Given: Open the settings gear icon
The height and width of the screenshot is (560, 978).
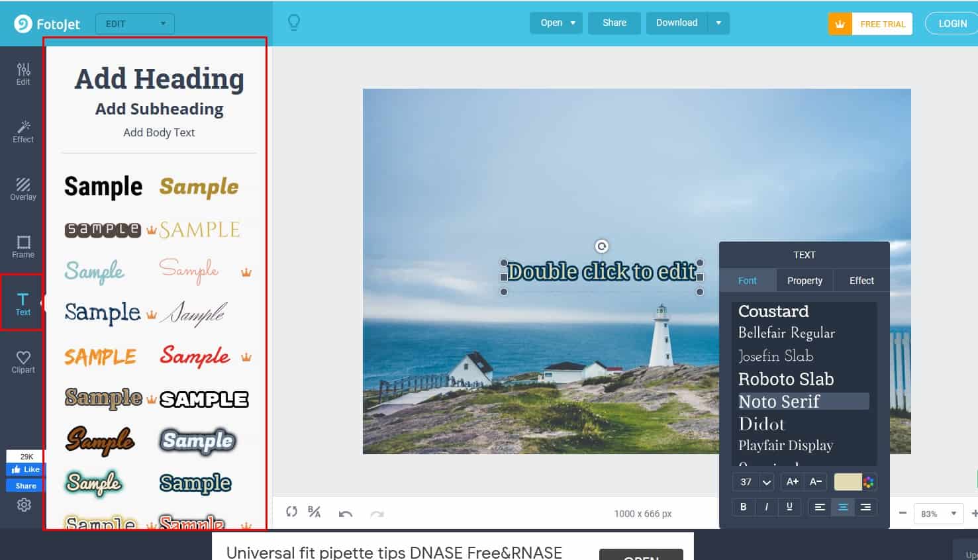Looking at the screenshot, I should (24, 505).
